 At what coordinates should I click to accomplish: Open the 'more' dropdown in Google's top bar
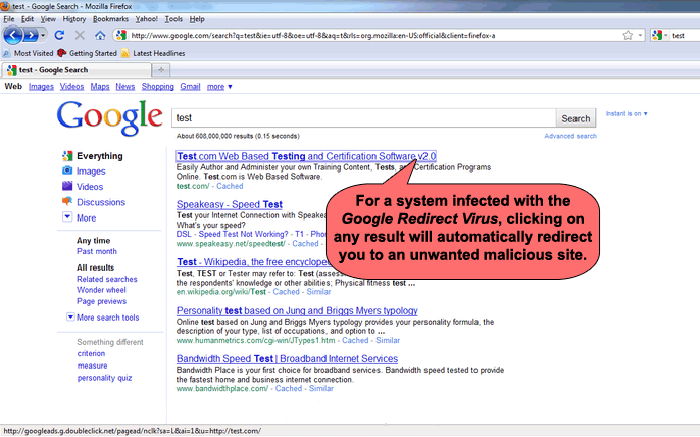coord(219,87)
